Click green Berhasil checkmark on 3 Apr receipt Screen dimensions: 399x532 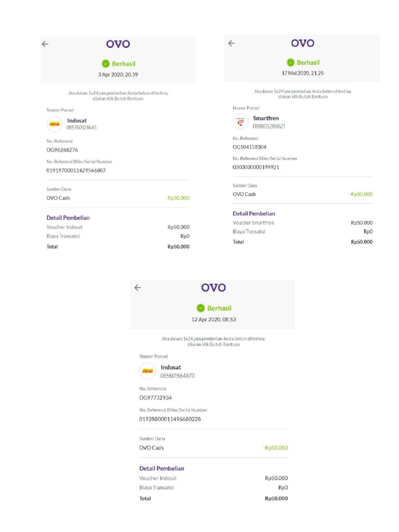(x=105, y=63)
